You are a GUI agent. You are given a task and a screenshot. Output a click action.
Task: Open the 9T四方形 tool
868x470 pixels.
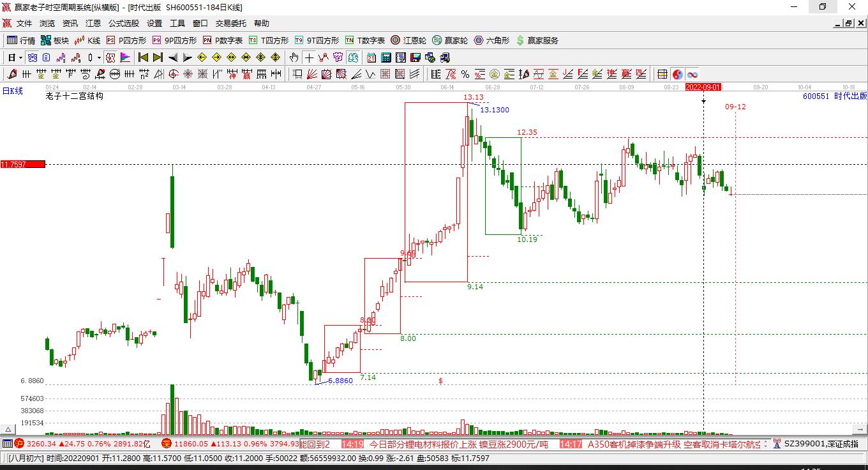317,40
